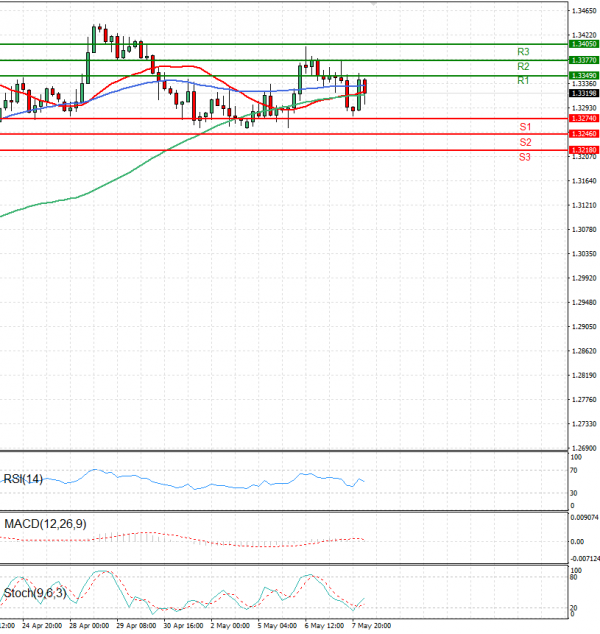The image size is (600, 634).
Task: Click the R1 resistance label
Action: pyautogui.click(x=523, y=80)
